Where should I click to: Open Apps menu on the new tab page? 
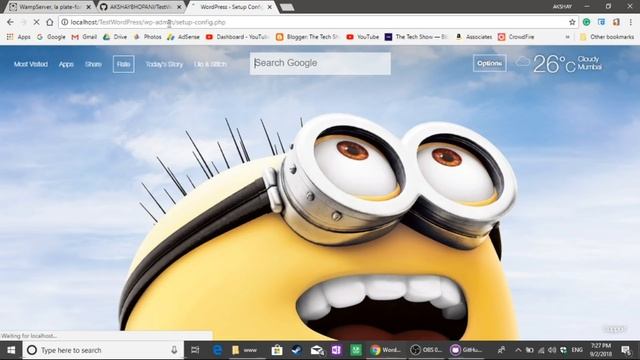[x=66, y=64]
